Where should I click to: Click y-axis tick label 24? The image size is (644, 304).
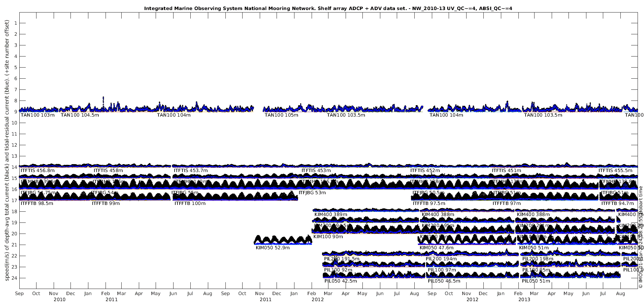click(x=14, y=278)
